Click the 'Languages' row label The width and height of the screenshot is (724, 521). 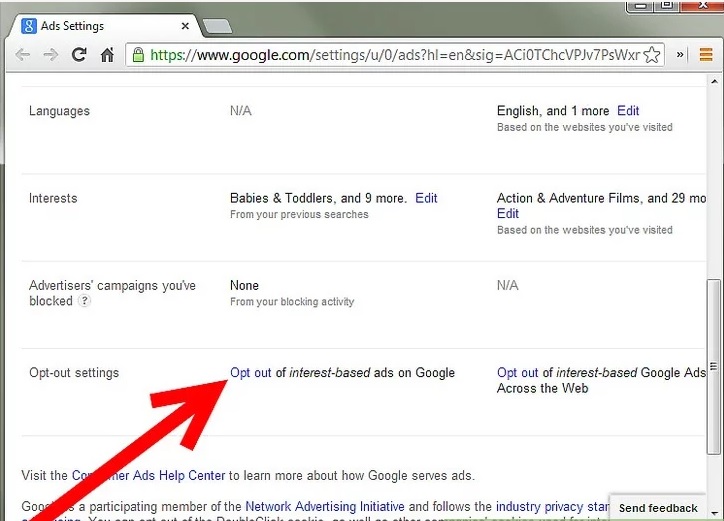[x=59, y=111]
